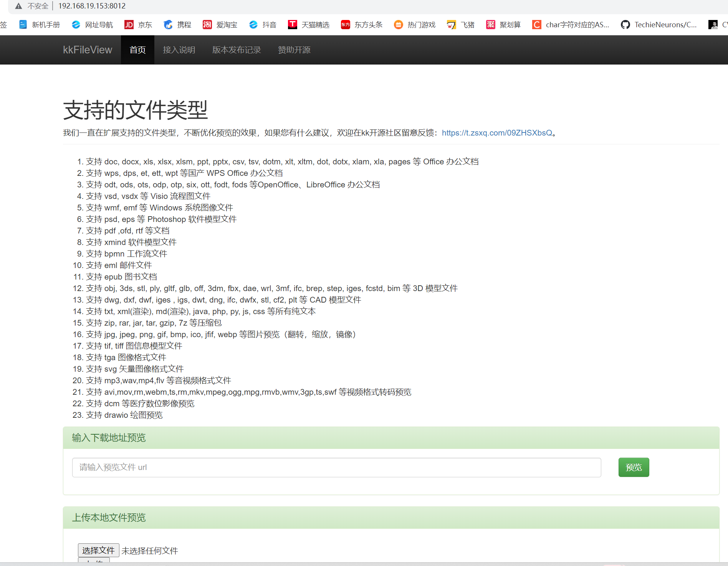728x566 pixels.
Task: Click the 选择文件 file picker button
Action: 98,550
